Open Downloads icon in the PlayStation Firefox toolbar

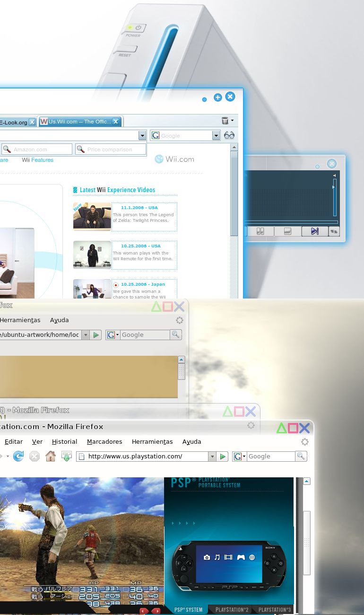[x=67, y=456]
